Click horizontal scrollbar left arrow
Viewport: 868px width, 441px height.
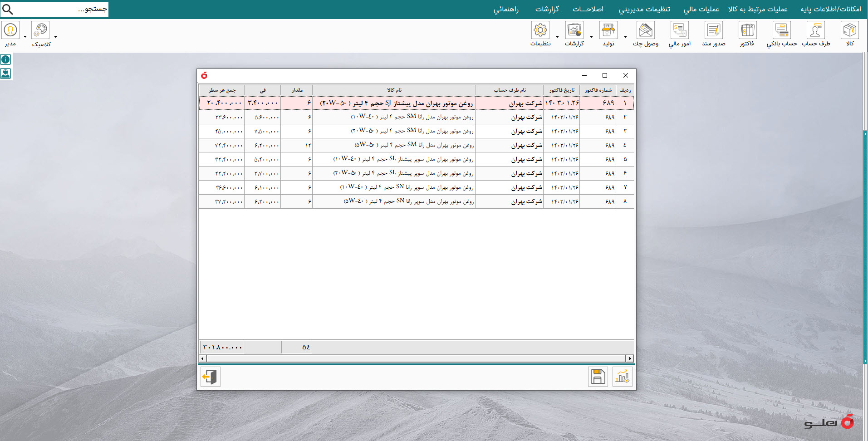point(202,358)
